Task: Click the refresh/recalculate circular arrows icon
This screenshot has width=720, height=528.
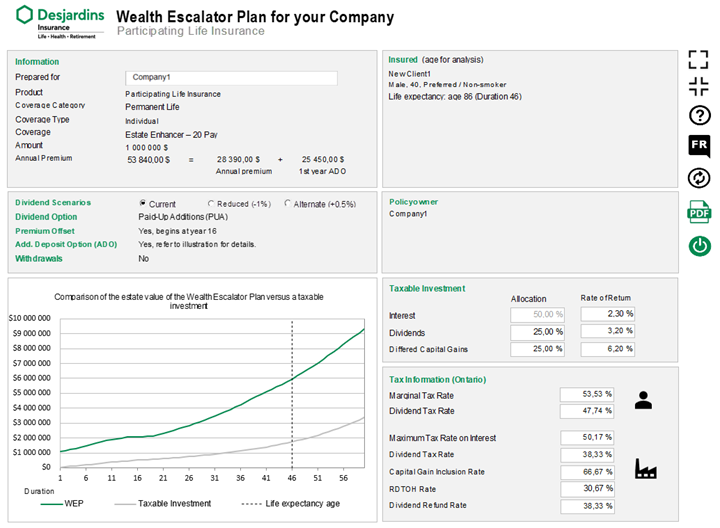Action: pyautogui.click(x=699, y=178)
